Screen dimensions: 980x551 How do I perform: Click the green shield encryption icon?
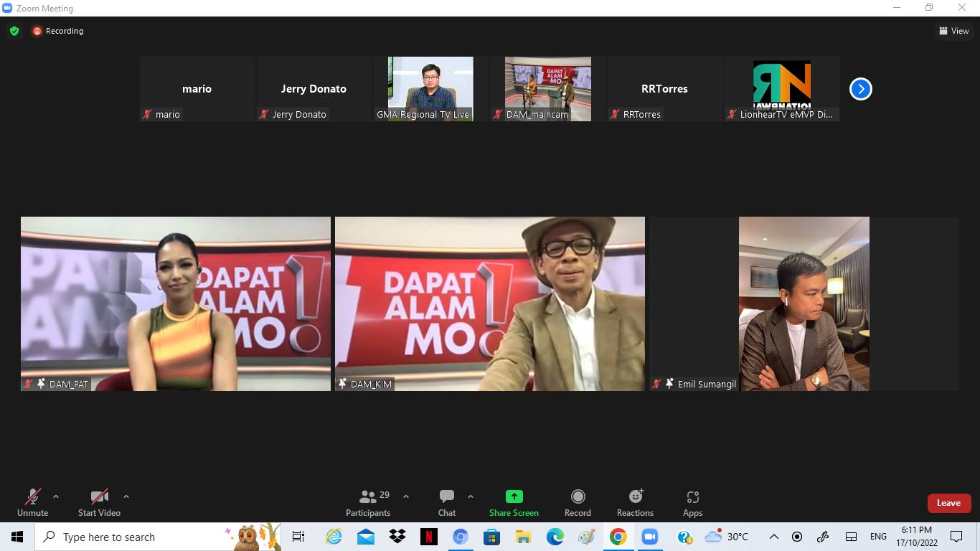14,31
